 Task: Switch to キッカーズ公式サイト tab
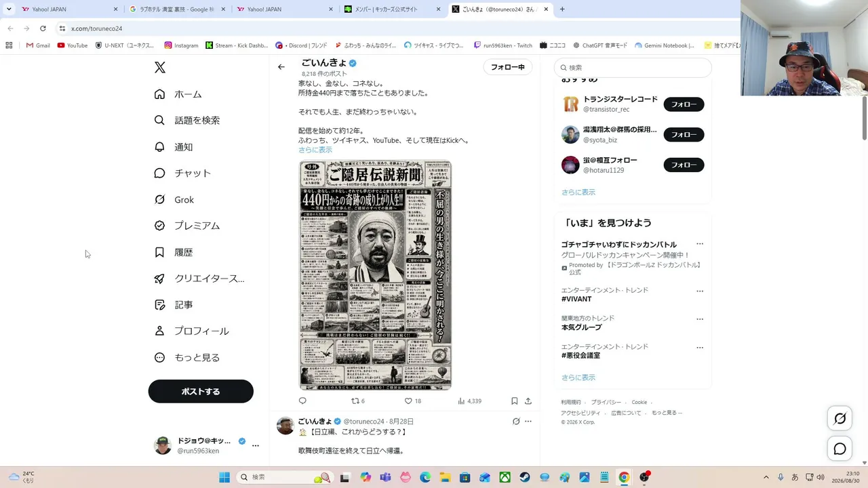(x=392, y=9)
